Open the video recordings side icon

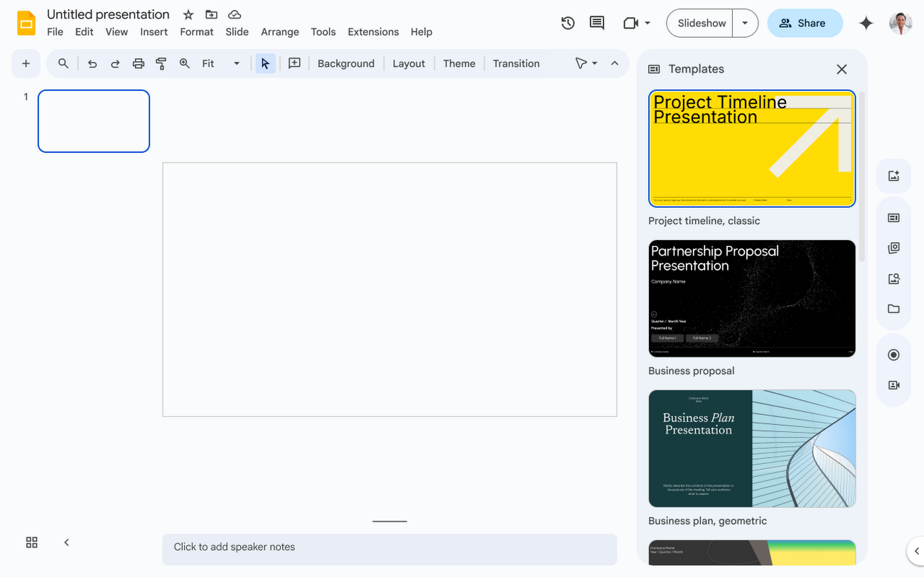pos(893,385)
